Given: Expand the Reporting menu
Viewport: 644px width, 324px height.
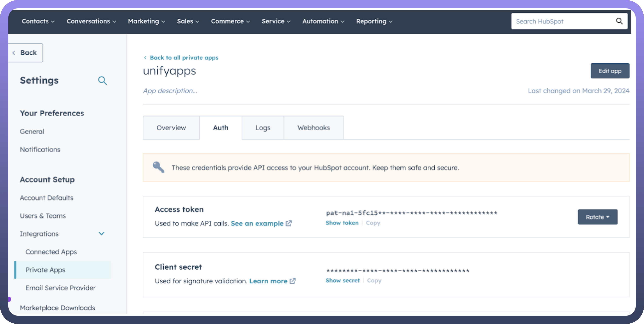Looking at the screenshot, I should click(374, 22).
